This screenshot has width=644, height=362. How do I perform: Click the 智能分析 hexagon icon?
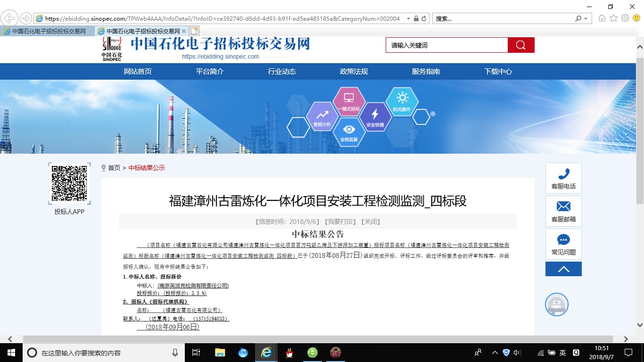[323, 115]
